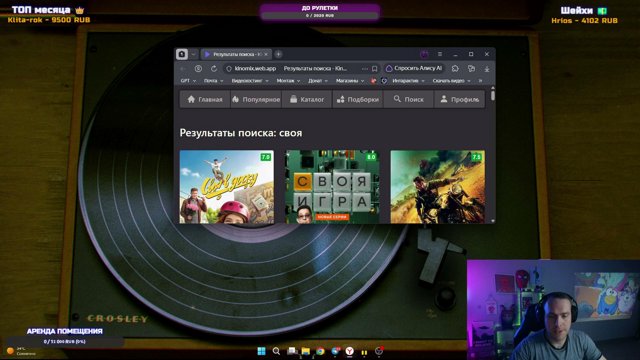Screen dimensions: 640x360
Task: Show hidden bookmarks with the » chevron
Action: (480, 81)
